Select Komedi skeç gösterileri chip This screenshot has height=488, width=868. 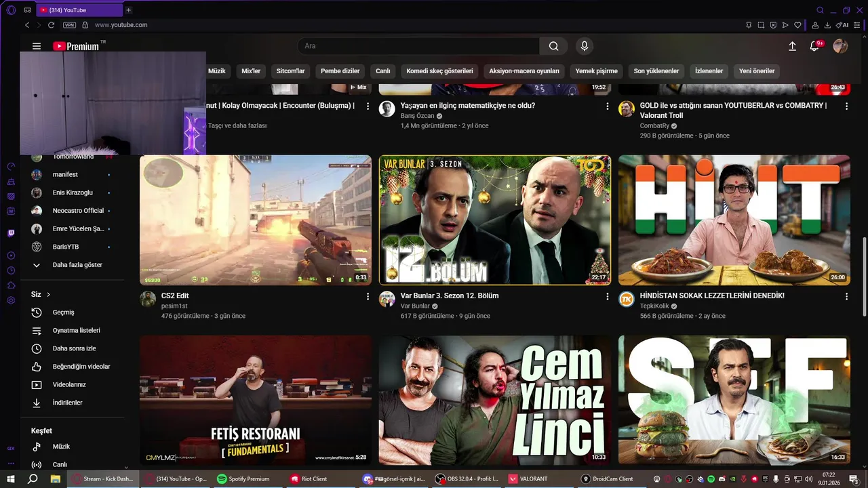pyautogui.click(x=439, y=71)
